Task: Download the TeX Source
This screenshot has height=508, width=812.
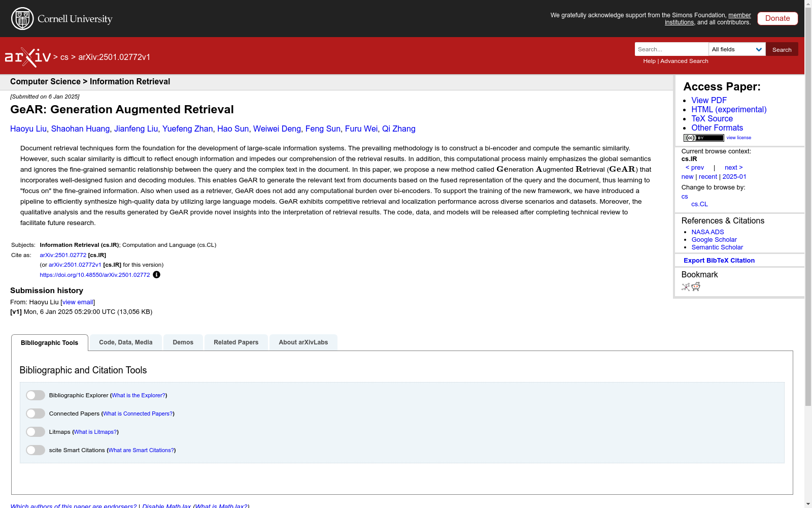Action: point(712,119)
